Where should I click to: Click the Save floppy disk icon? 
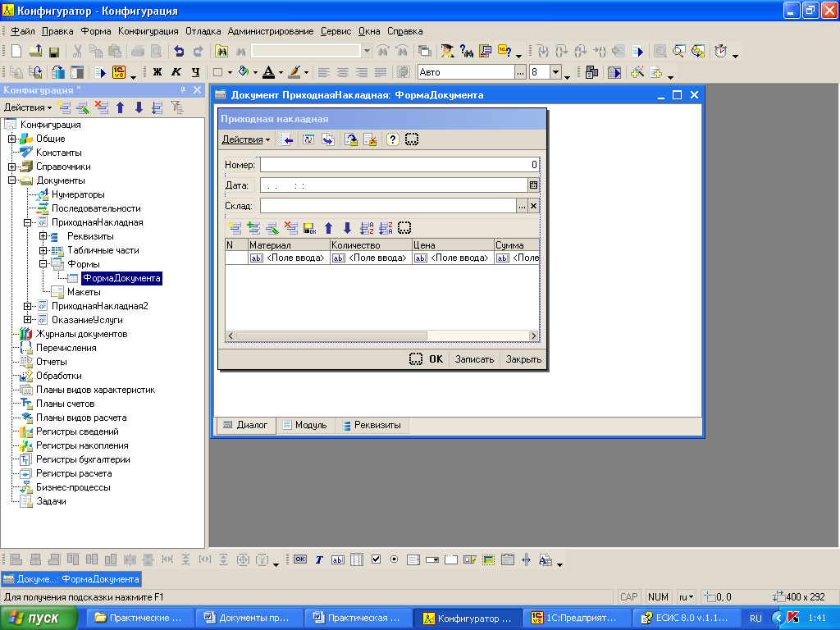coord(53,52)
